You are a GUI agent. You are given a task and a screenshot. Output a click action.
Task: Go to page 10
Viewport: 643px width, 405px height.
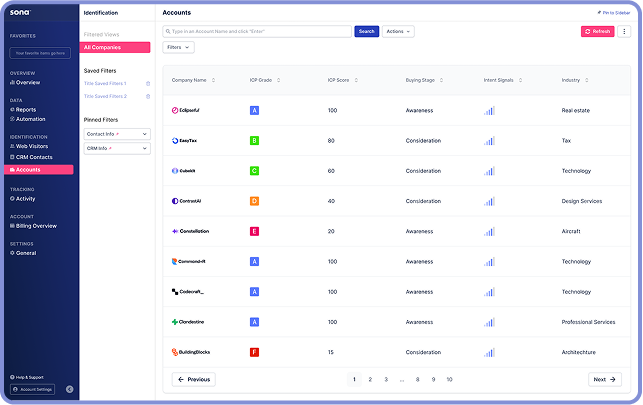point(449,380)
